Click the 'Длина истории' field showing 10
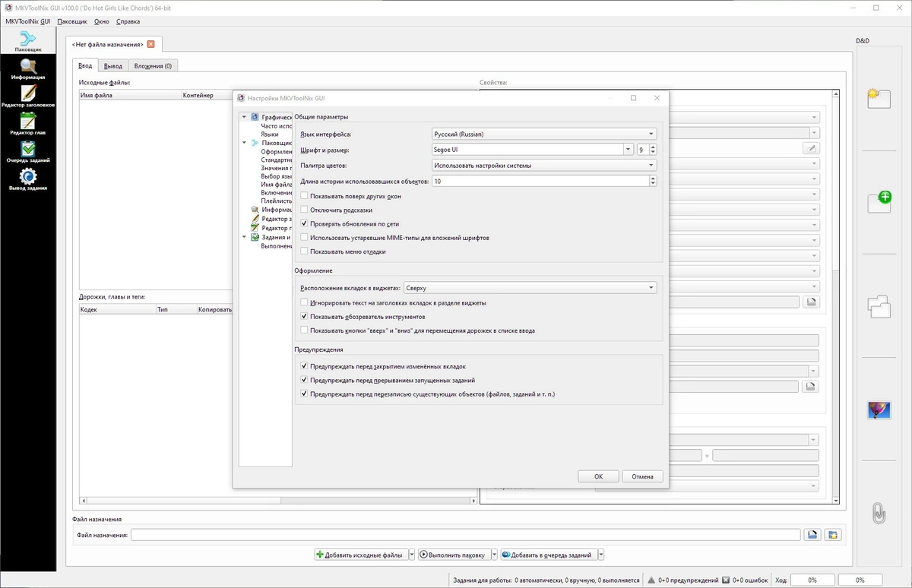The width and height of the screenshot is (912, 588). point(543,181)
